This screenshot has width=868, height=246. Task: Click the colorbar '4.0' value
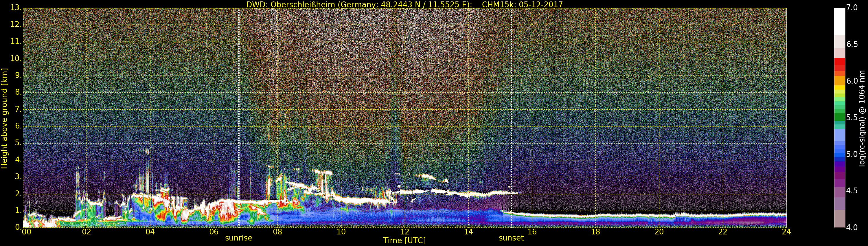pos(852,227)
